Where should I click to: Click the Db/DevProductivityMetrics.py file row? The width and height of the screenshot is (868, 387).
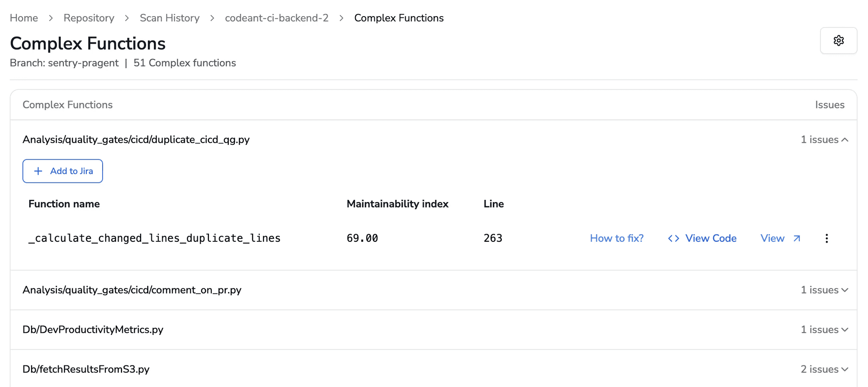[434, 330]
